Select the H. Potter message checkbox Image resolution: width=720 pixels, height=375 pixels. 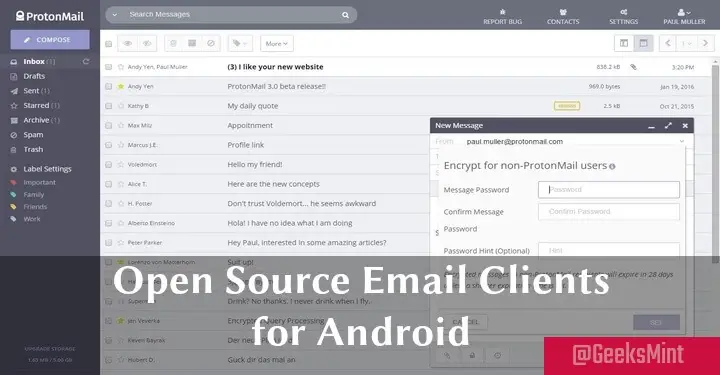tap(108, 204)
